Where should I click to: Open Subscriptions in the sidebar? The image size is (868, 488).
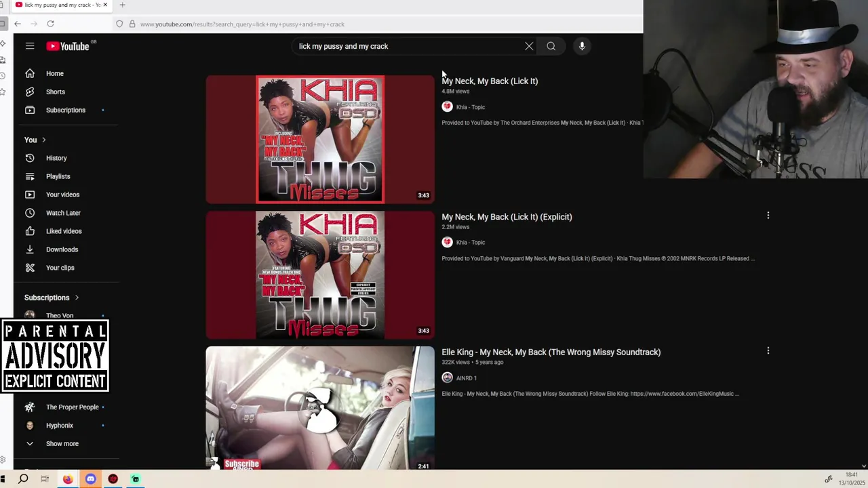[65, 110]
